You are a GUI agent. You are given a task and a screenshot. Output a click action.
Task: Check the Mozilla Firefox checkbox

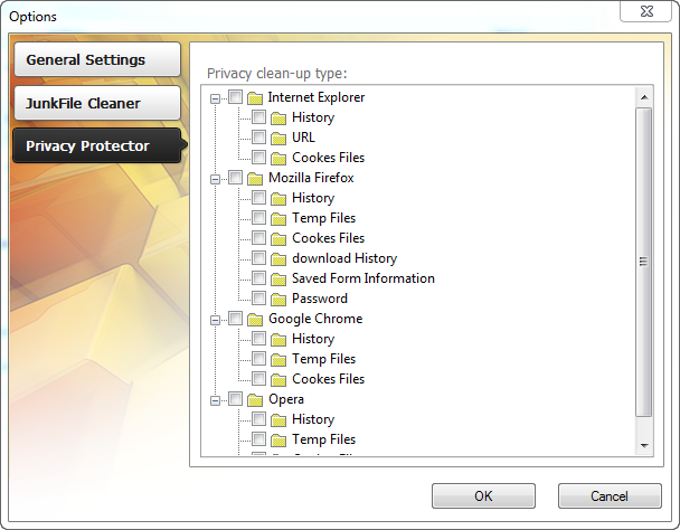click(x=235, y=177)
